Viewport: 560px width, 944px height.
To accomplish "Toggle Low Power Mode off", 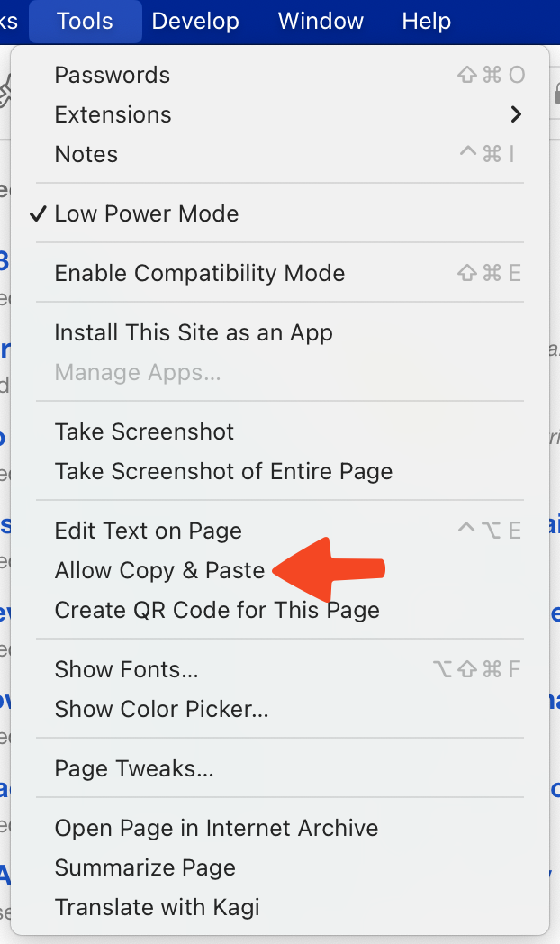I will [280, 213].
